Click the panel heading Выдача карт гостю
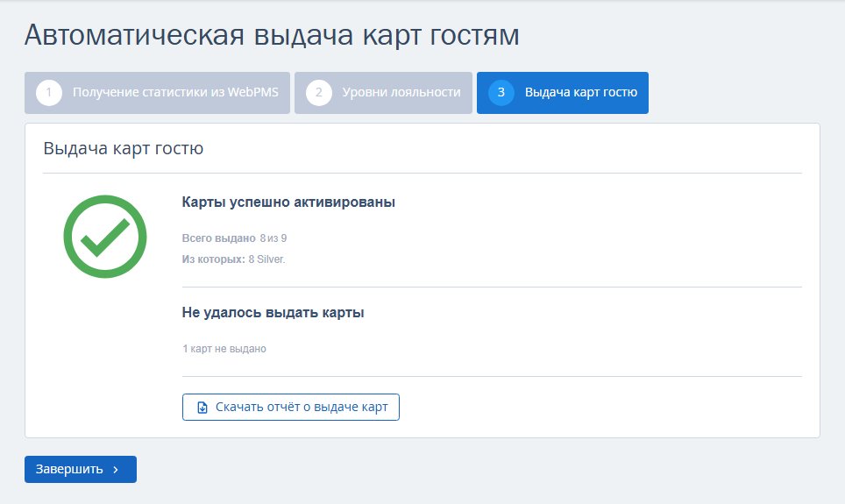 point(124,148)
